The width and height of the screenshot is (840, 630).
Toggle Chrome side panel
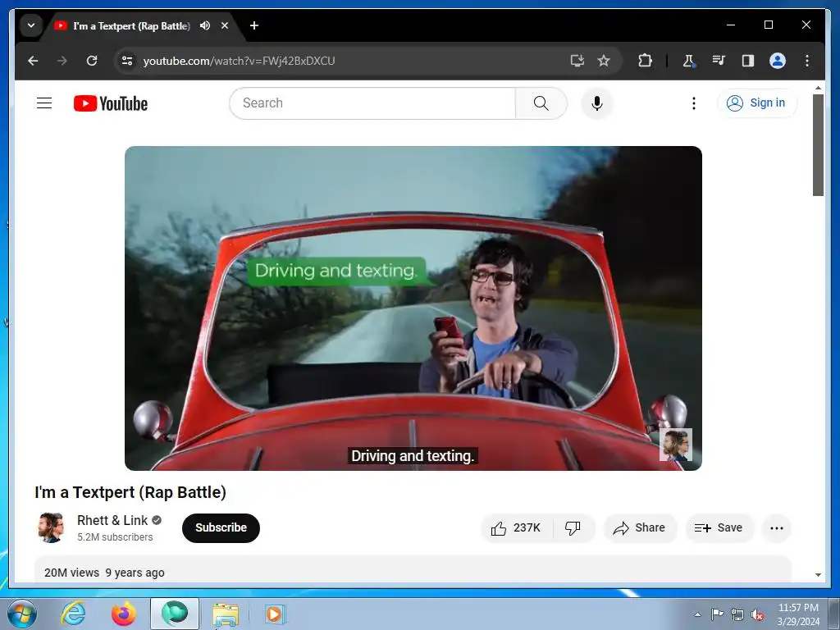point(748,61)
